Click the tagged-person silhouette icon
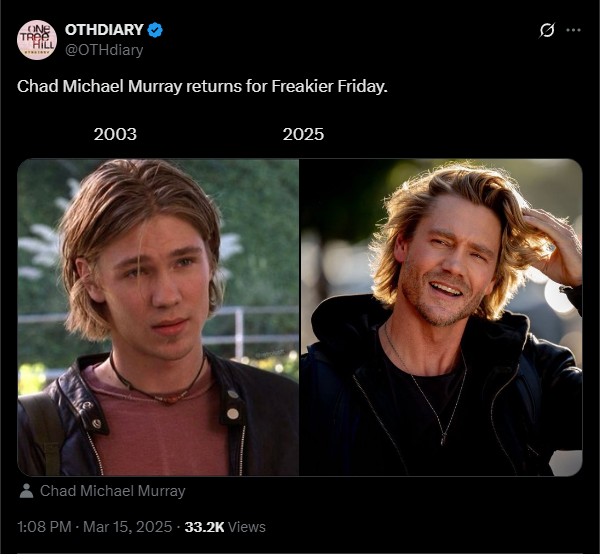This screenshot has width=600, height=554. (26, 491)
